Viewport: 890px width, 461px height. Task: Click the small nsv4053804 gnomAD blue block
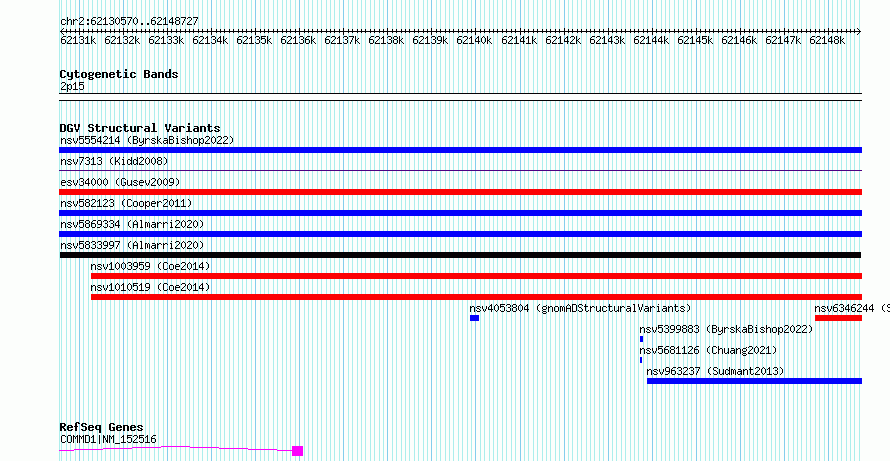(475, 318)
